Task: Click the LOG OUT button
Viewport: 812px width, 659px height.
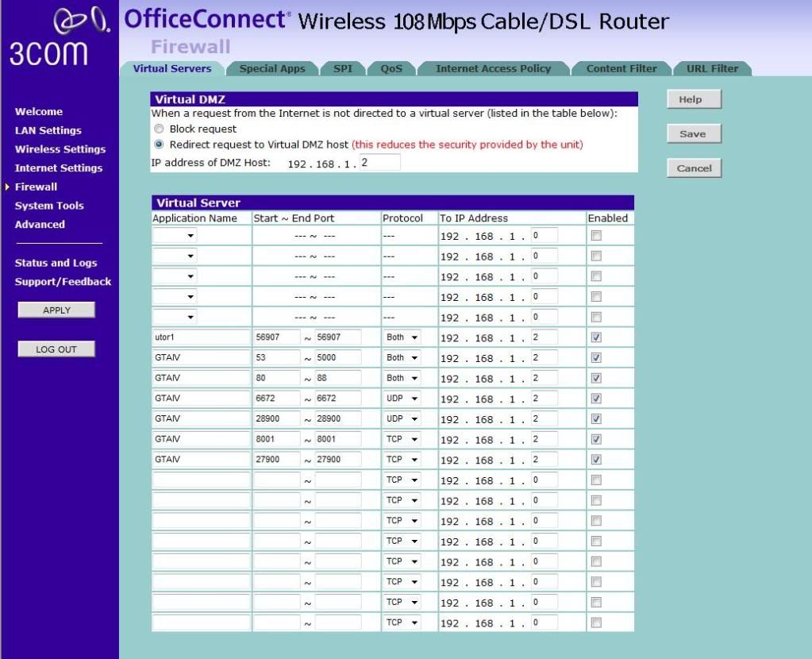Action: (56, 349)
